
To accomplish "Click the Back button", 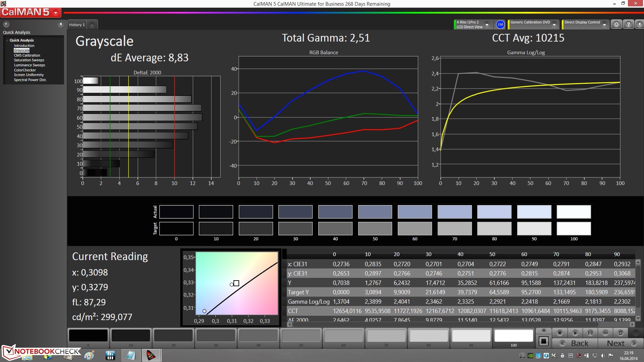I will (x=575, y=343).
